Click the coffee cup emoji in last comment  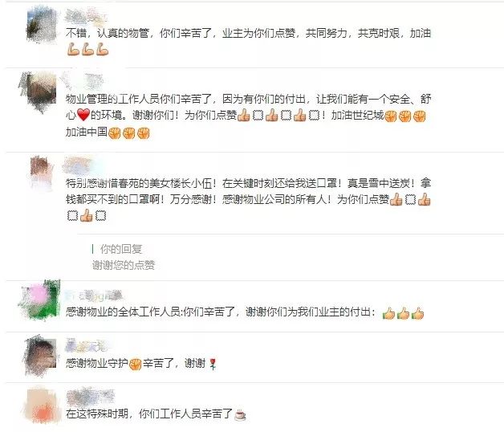240,414
